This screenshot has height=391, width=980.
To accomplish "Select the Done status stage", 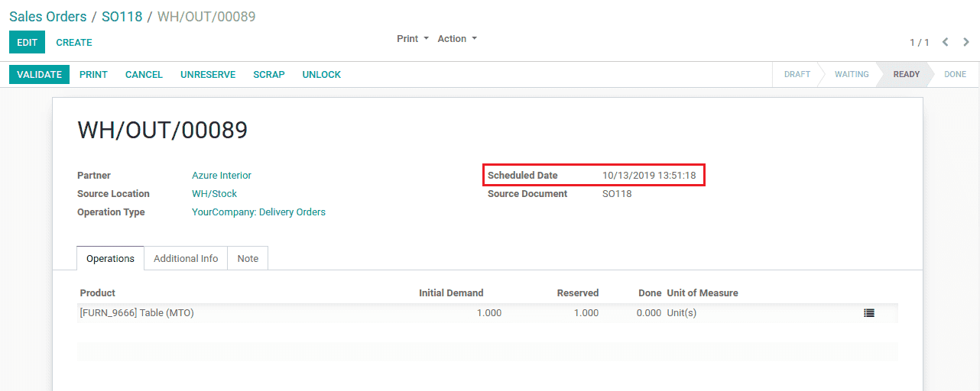I will 955,74.
